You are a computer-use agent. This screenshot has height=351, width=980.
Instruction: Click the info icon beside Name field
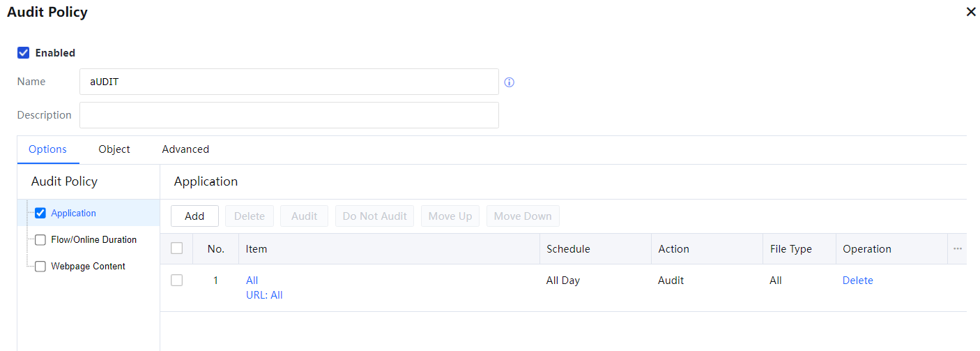[509, 82]
